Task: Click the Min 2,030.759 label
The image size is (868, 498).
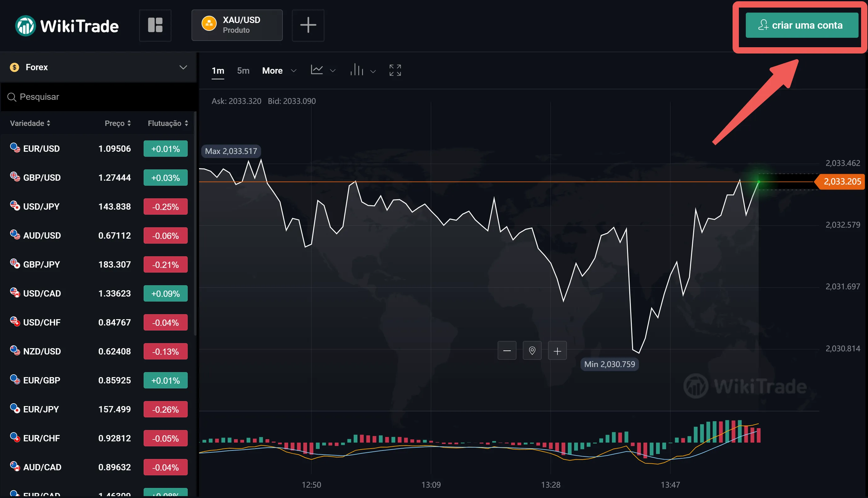Action: (609, 364)
